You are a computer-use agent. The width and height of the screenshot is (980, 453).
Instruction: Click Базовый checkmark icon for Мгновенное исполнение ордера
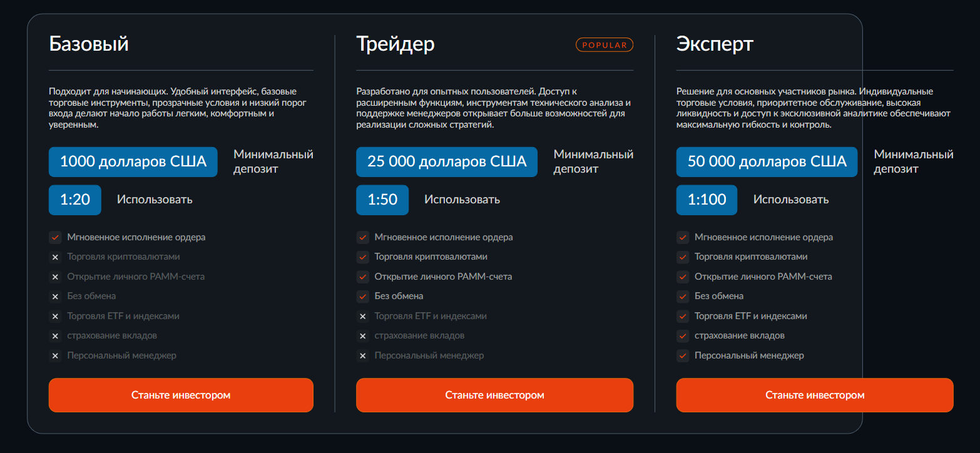55,237
